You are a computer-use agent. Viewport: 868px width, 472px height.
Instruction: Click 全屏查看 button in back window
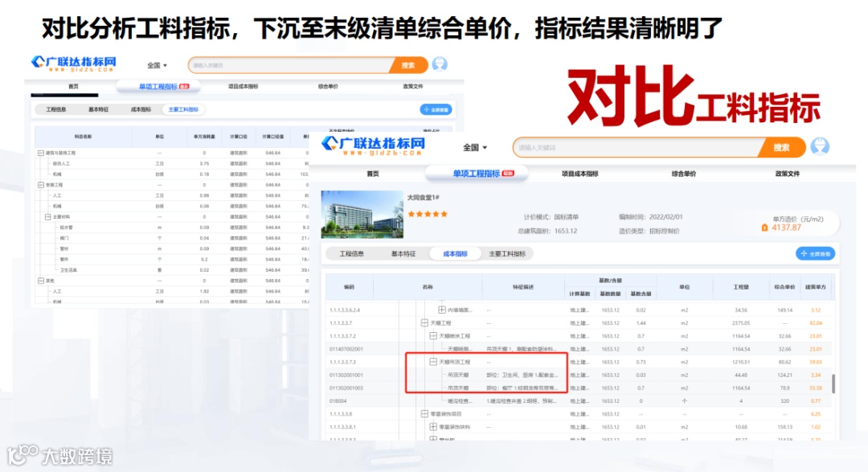coord(436,109)
